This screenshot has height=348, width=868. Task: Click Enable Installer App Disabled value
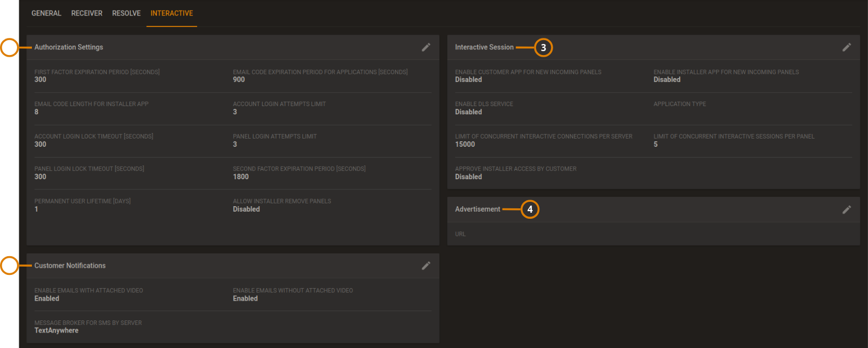[667, 80]
